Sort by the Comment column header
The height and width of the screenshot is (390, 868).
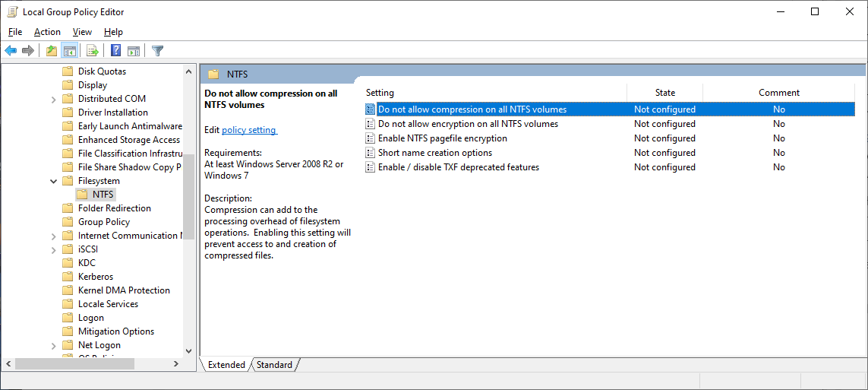pos(779,93)
